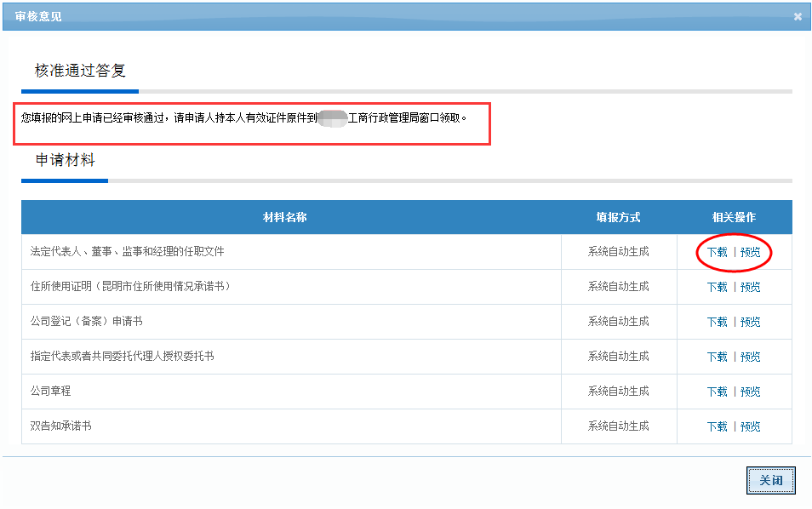This screenshot has height=509, width=812.
Task: Preview the 双告知承诺书 file
Action: pos(750,426)
